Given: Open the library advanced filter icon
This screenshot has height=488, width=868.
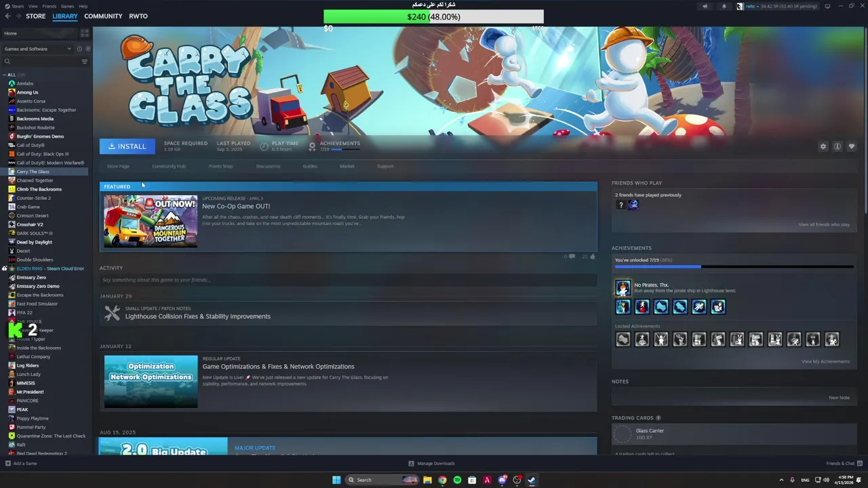Looking at the screenshot, I should tap(85, 62).
